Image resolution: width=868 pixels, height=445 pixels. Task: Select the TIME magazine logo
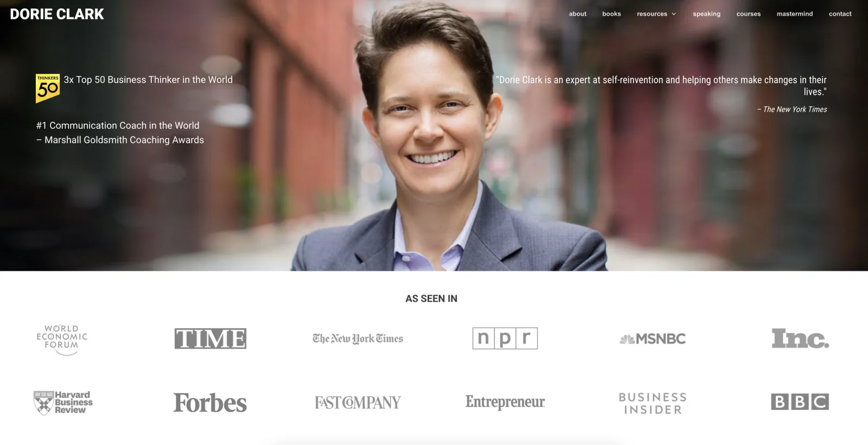(x=210, y=339)
